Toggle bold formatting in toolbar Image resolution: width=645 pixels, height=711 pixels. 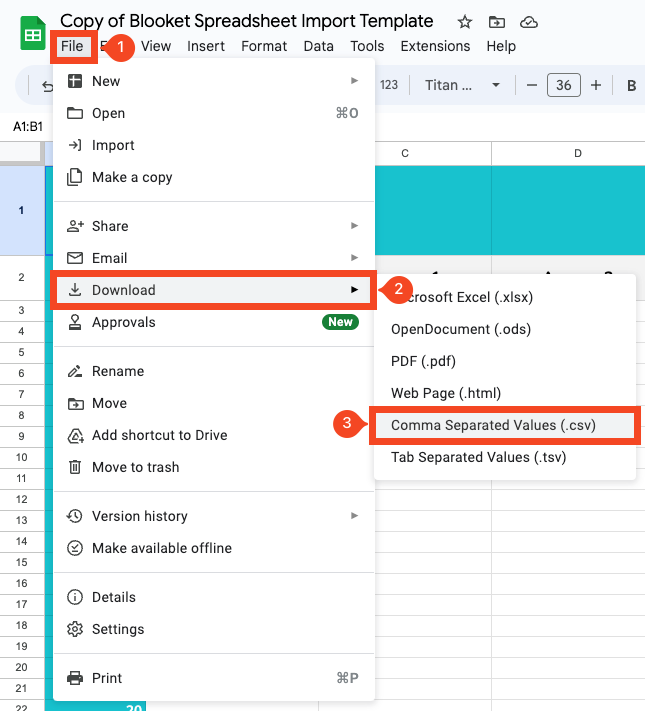(x=631, y=85)
